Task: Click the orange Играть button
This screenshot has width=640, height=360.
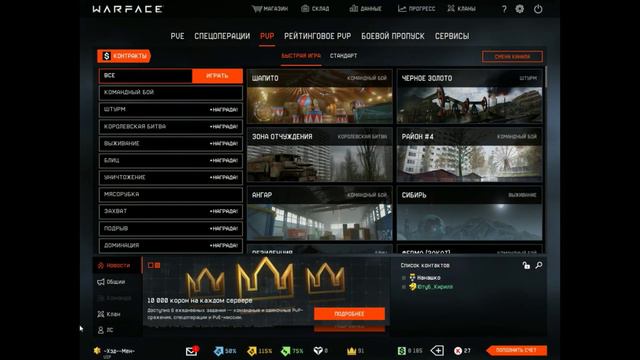Action: [217, 76]
